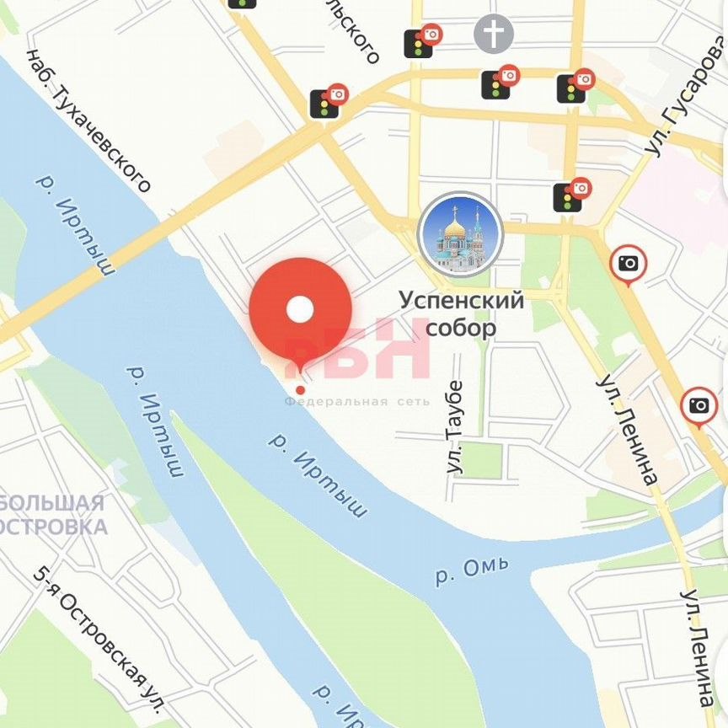Select the traffic light camera icon by the bridge road
The width and height of the screenshot is (728, 728).
tap(329, 101)
